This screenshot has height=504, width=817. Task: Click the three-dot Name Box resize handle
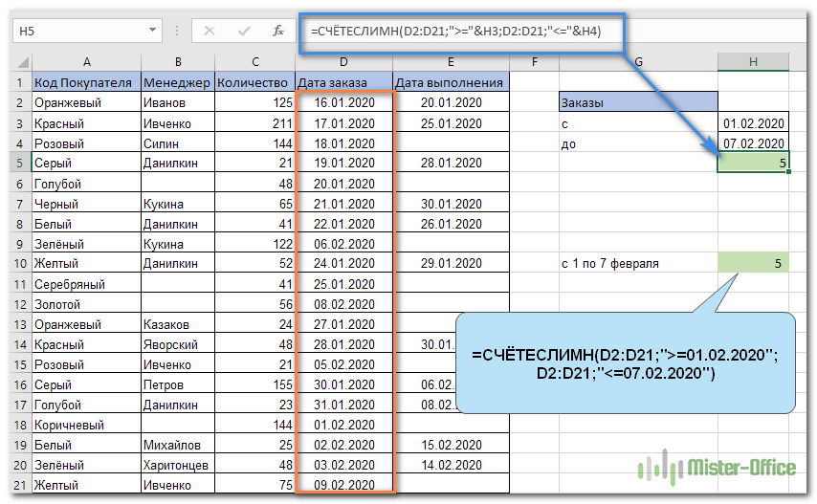click(178, 32)
